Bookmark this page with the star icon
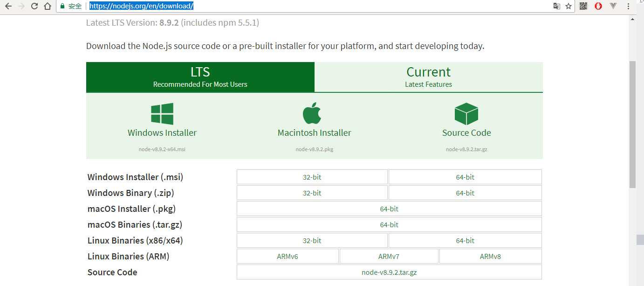 click(569, 6)
